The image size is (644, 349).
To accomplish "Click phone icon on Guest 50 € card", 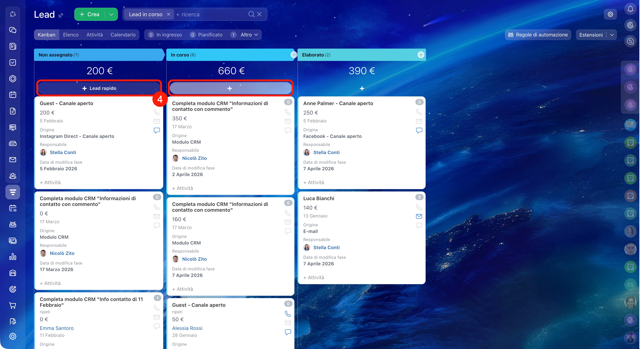I will pos(288,314).
